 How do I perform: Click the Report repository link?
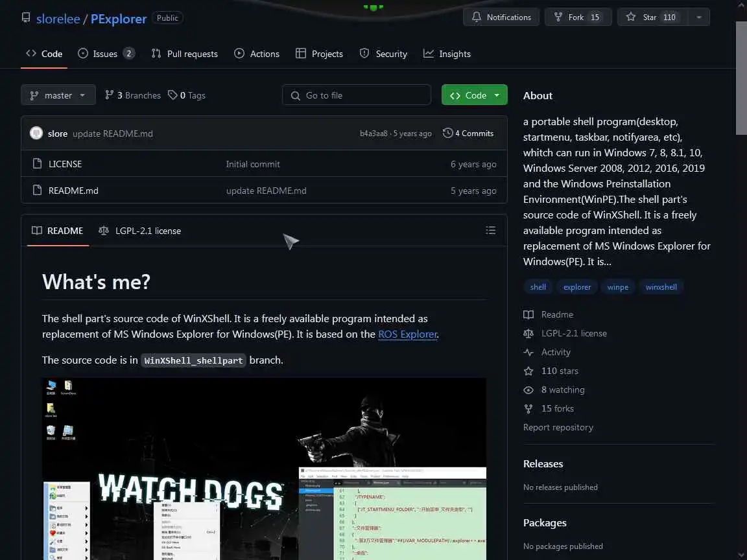click(558, 428)
